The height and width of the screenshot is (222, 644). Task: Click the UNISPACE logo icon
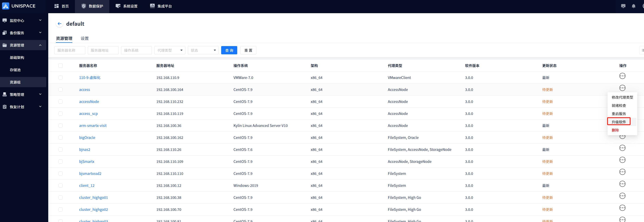pyautogui.click(x=5, y=6)
